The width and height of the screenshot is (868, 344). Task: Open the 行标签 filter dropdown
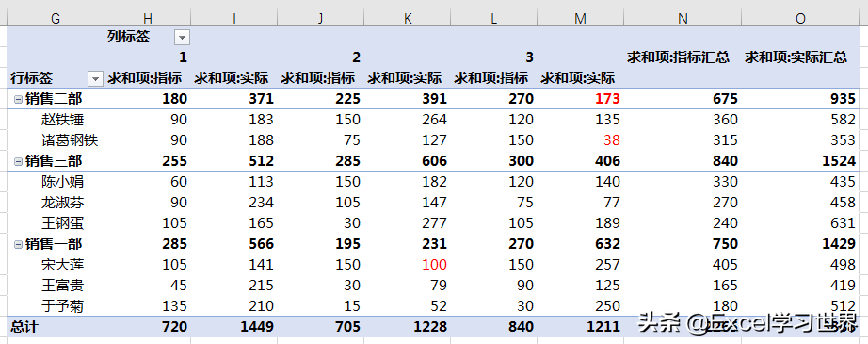(96, 79)
